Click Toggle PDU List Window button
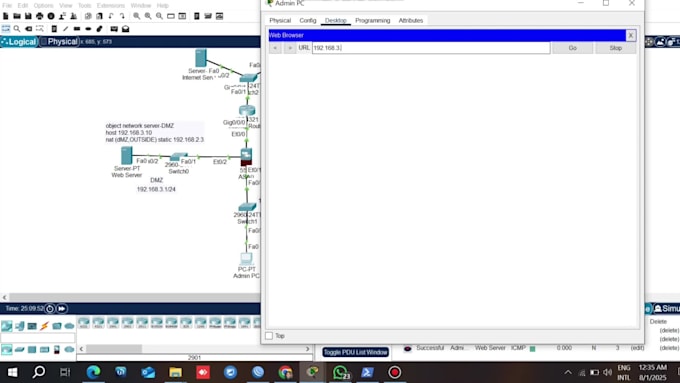Image resolution: width=680 pixels, height=383 pixels. click(x=355, y=352)
